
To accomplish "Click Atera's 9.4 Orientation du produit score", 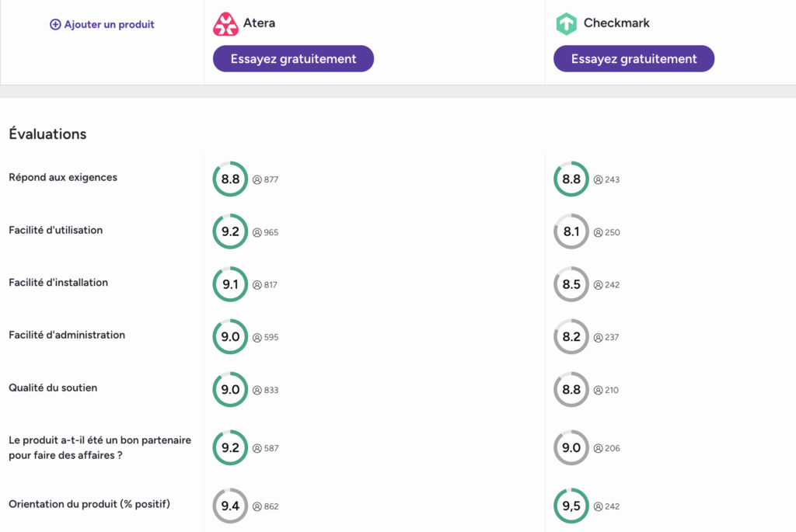I will click(230, 506).
